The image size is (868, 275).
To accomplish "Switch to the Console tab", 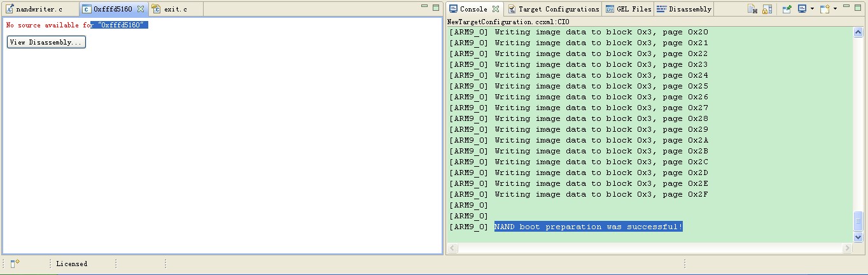I will click(x=473, y=9).
